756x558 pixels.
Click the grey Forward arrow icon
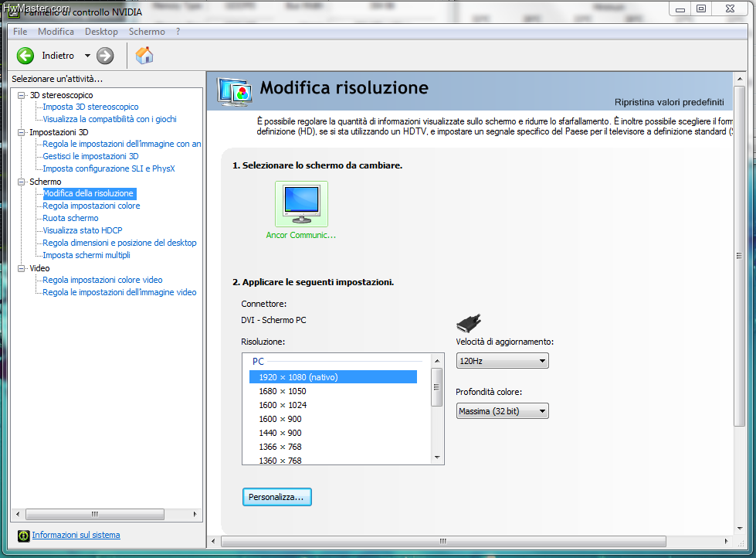click(x=105, y=56)
